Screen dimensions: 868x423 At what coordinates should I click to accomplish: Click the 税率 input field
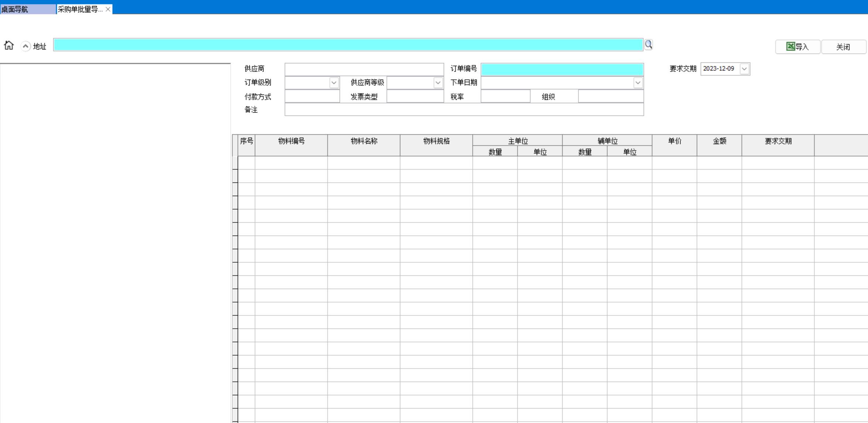pyautogui.click(x=505, y=97)
